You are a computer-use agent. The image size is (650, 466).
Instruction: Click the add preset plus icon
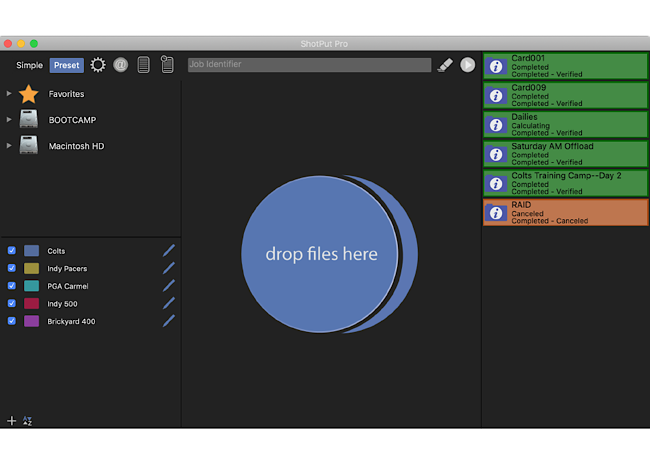(x=12, y=421)
